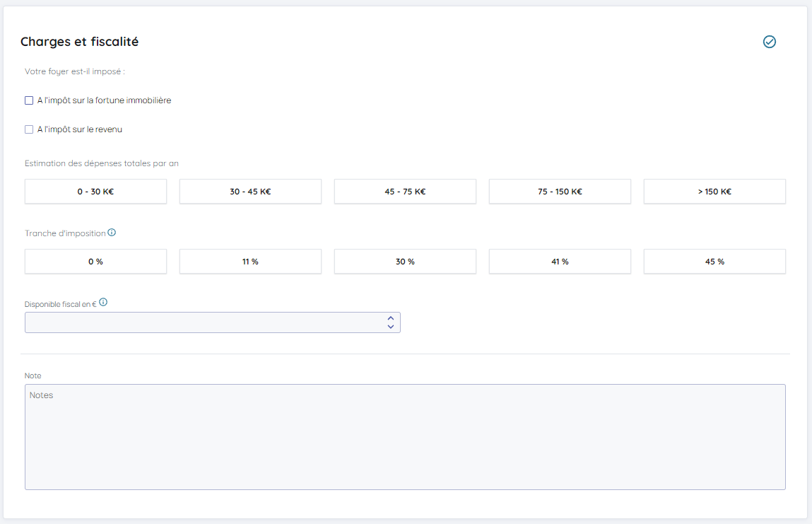The height and width of the screenshot is (524, 812).
Task: Click inside the Notes text area
Action: (x=405, y=437)
